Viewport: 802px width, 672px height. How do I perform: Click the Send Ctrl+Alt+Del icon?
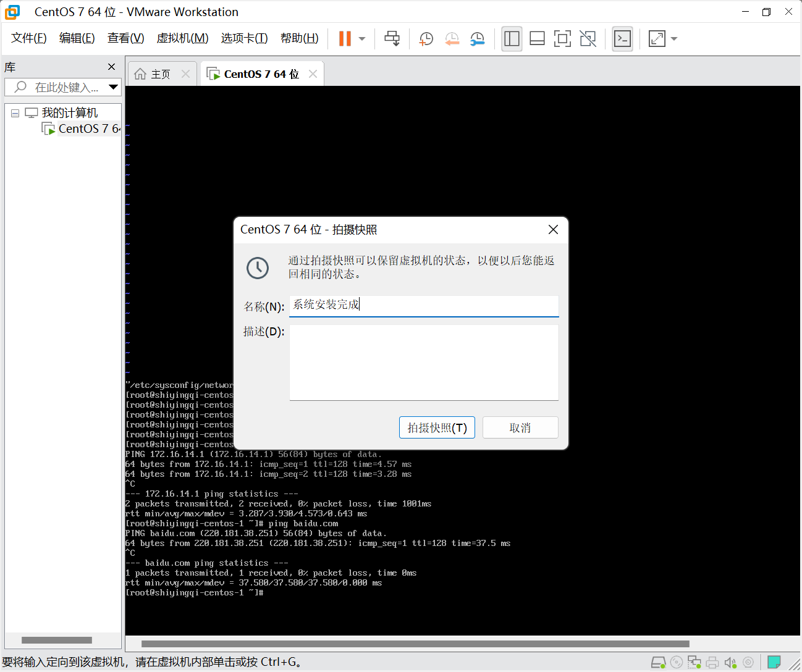pos(392,38)
